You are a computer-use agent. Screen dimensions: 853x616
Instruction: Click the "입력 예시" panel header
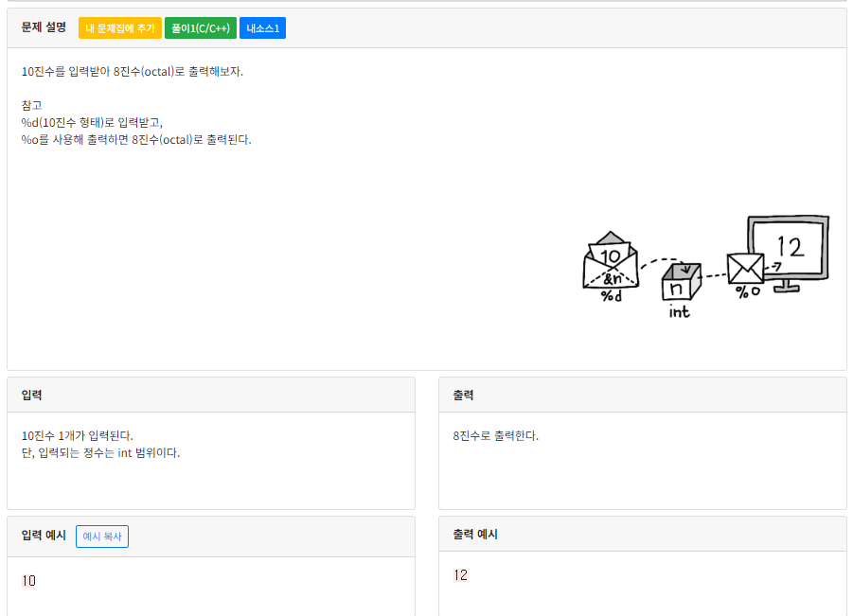coord(42,536)
